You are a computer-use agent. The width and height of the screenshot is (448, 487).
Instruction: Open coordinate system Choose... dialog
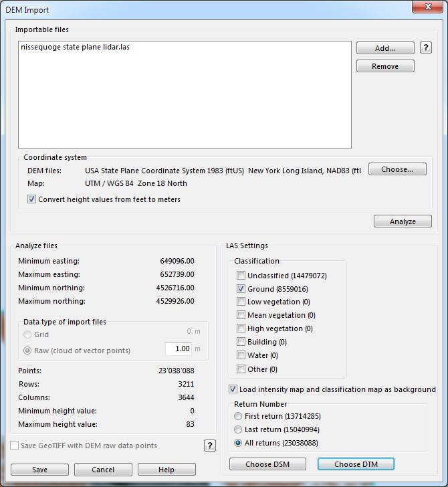point(397,169)
